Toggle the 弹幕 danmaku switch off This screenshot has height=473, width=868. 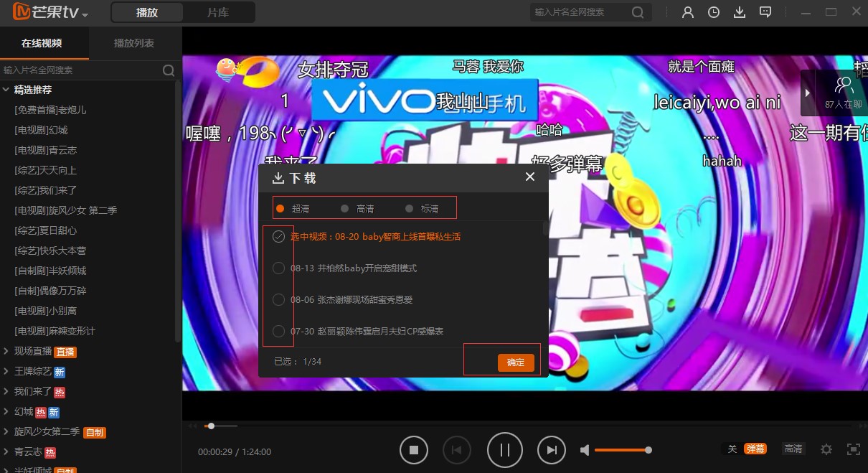[755, 448]
